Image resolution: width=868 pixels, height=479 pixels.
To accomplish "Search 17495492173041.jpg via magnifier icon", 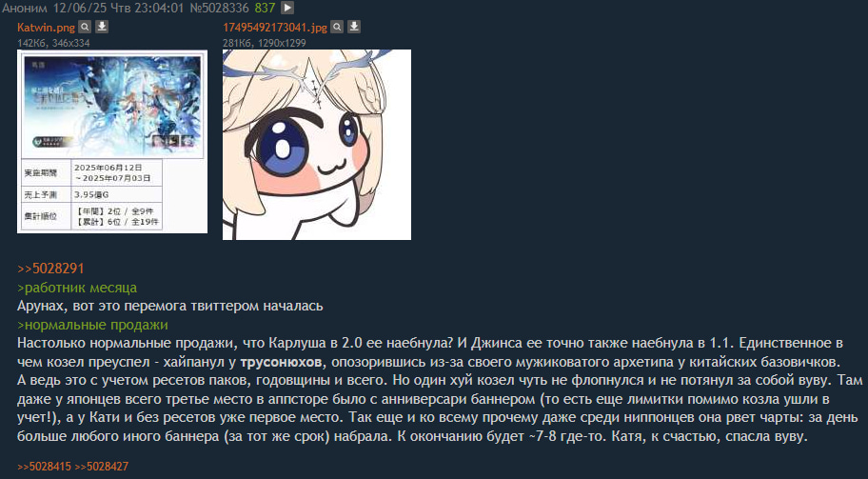I will pyautogui.click(x=337, y=27).
